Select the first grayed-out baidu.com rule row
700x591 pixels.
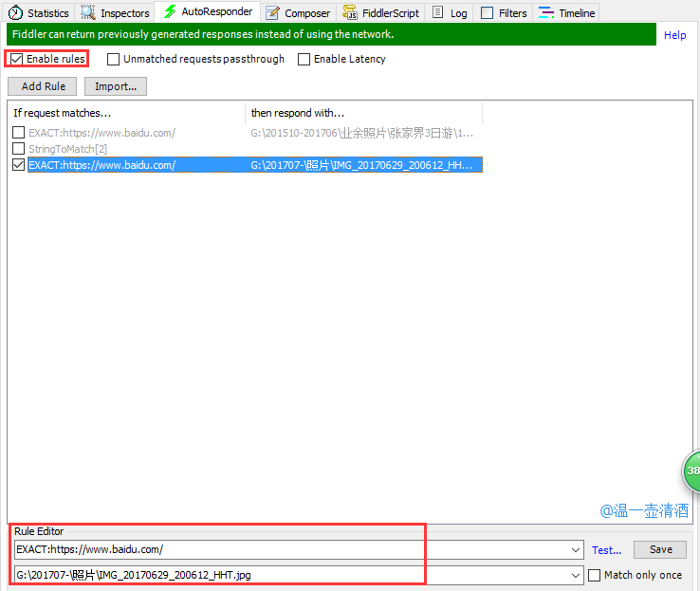pos(101,134)
